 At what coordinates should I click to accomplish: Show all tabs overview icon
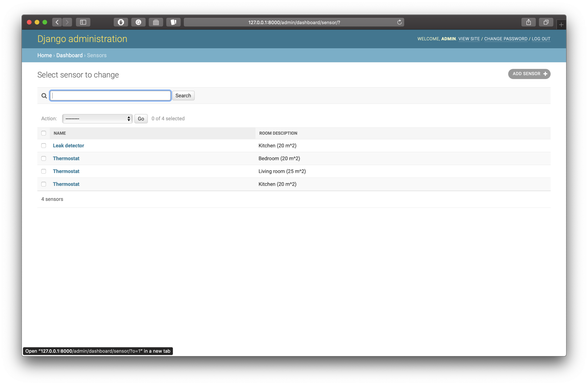pyautogui.click(x=546, y=22)
